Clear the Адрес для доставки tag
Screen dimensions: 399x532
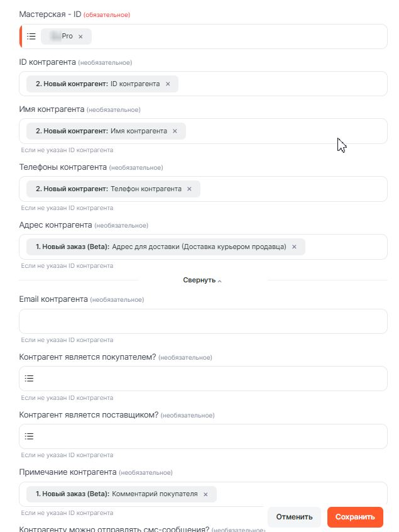[x=294, y=247]
